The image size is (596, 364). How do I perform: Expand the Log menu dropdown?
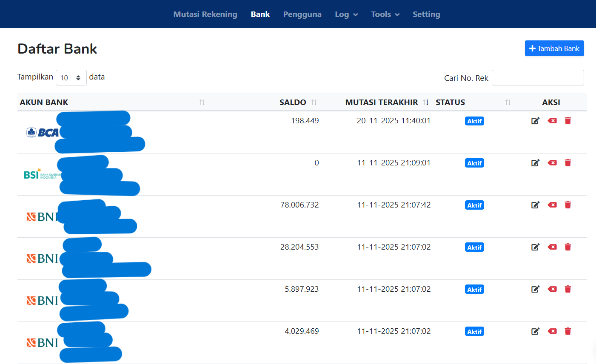coord(346,14)
